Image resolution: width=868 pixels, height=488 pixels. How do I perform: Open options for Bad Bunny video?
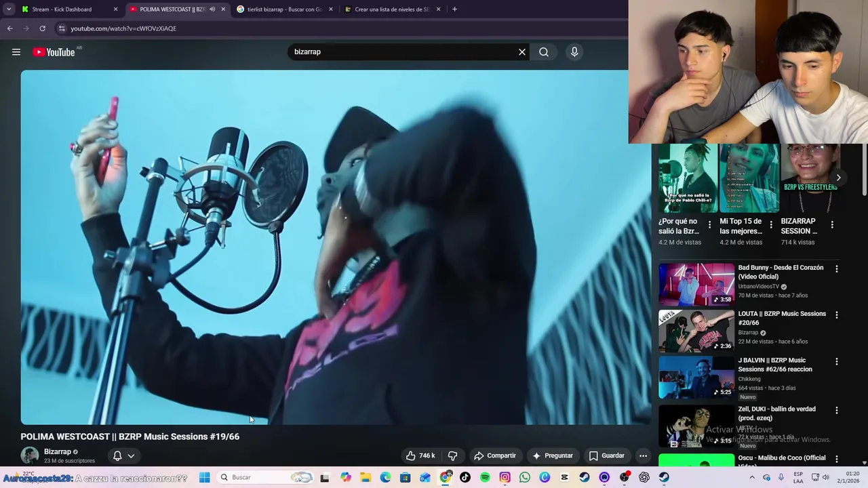point(836,269)
